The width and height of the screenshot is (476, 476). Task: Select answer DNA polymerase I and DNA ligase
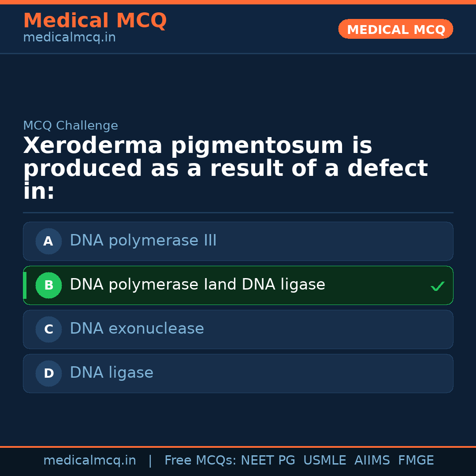tap(197, 285)
